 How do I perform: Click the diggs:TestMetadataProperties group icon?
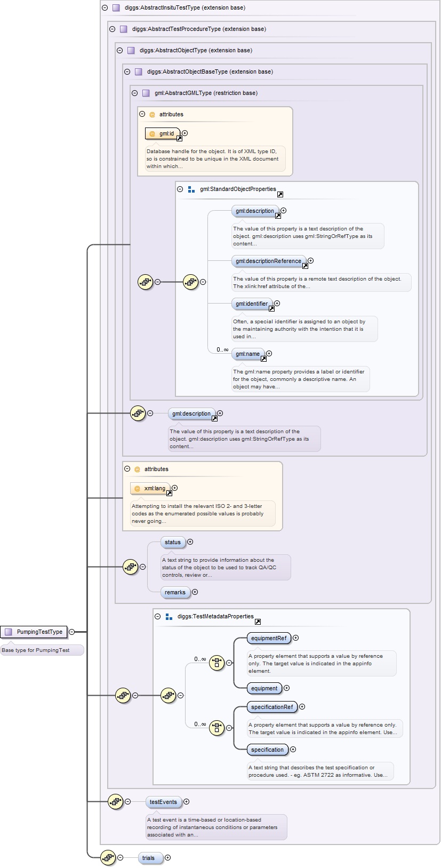[169, 617]
